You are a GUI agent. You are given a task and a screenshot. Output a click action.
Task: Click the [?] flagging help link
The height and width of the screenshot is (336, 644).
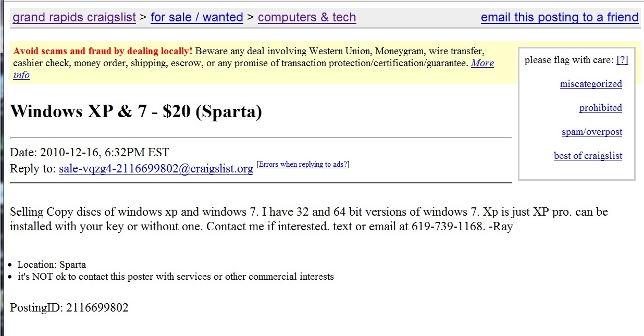622,60
